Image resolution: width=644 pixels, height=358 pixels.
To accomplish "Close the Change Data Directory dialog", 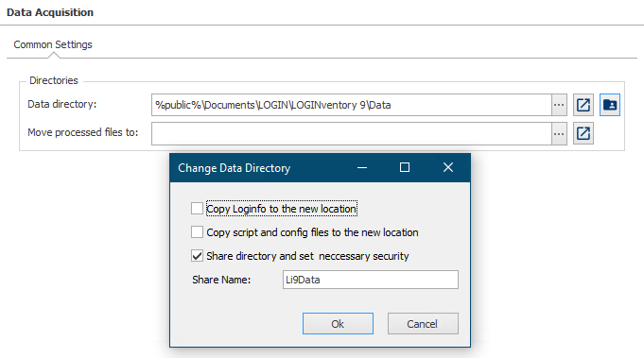I will click(448, 168).
